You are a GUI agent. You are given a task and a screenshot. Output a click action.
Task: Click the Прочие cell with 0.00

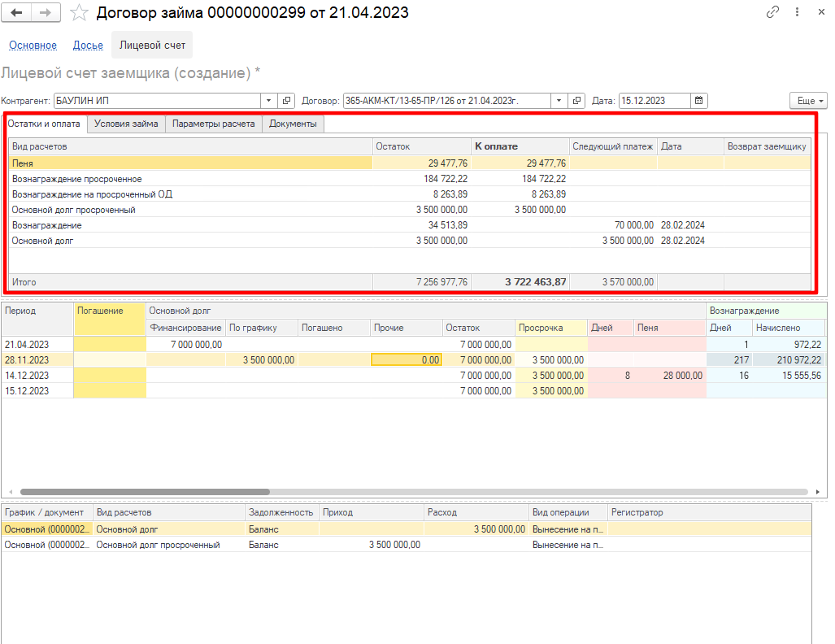(407, 360)
